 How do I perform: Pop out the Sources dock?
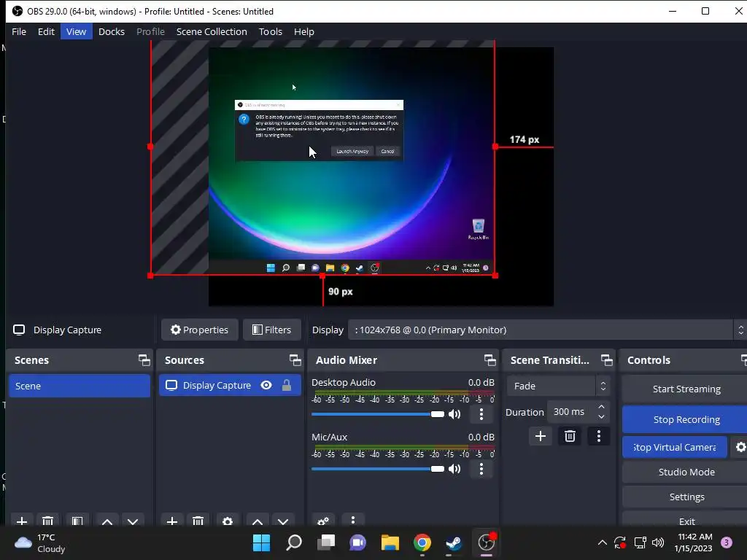tap(295, 360)
